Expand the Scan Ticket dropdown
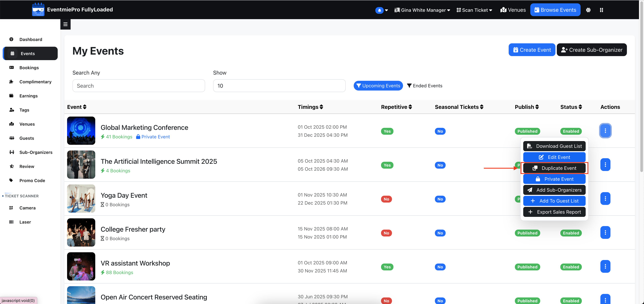 coord(474,10)
